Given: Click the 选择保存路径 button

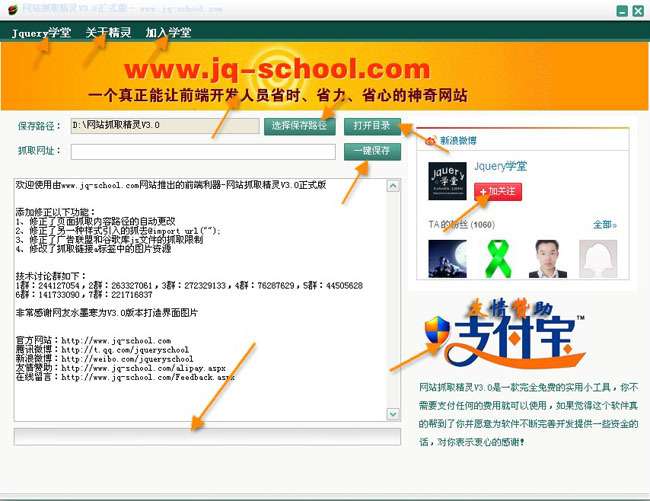Looking at the screenshot, I should [299, 126].
